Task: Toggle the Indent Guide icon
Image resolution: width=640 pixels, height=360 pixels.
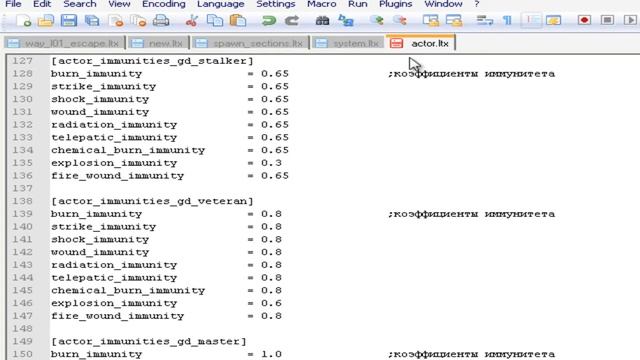Action: point(531,20)
